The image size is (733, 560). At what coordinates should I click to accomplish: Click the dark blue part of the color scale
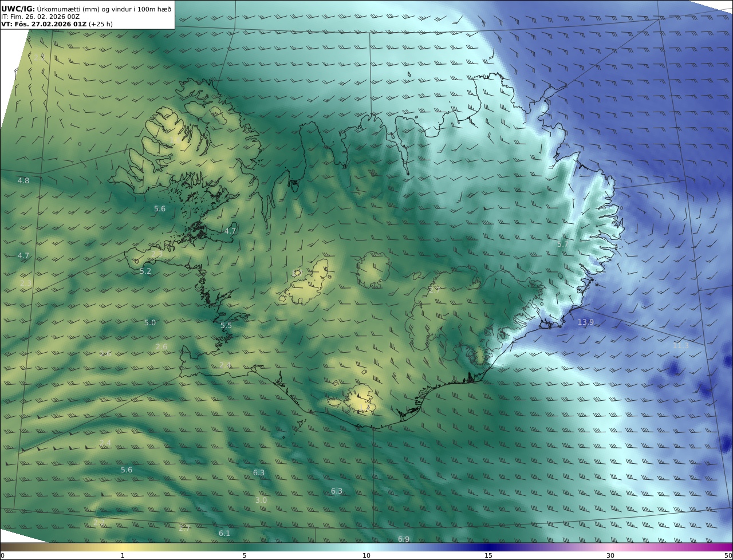pos(488,547)
